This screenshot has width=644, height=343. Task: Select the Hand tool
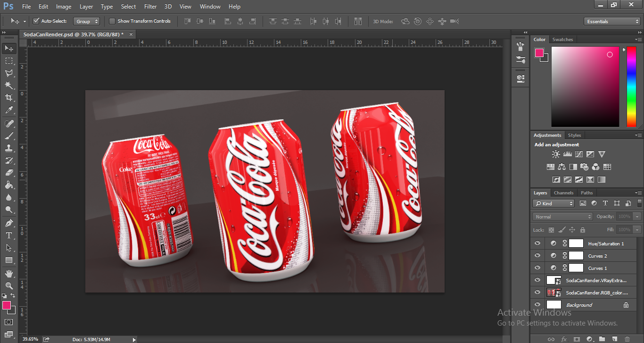[9, 273]
